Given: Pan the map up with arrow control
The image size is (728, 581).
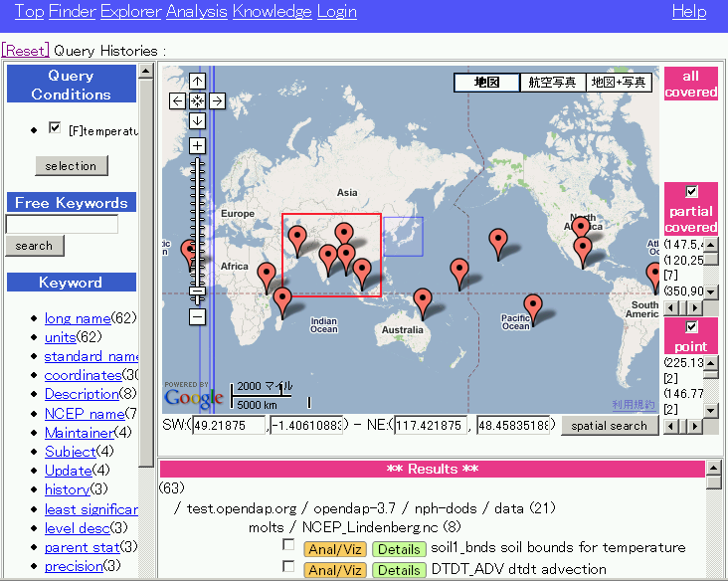Looking at the screenshot, I should (197, 82).
